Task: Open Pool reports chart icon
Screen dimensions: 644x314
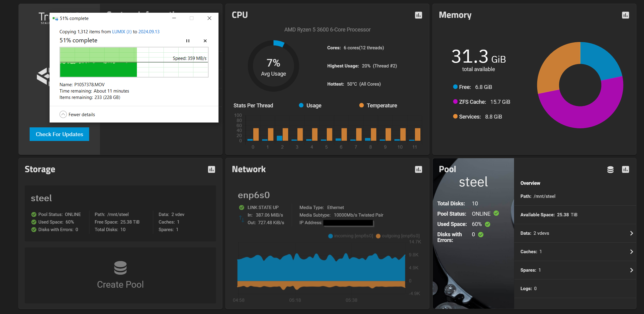Action: point(625,169)
